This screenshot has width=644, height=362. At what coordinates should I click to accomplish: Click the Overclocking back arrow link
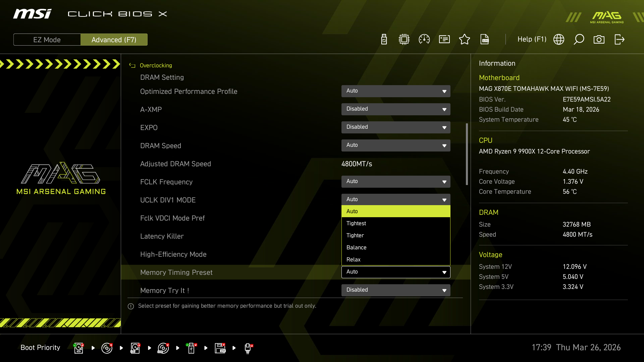(132, 65)
